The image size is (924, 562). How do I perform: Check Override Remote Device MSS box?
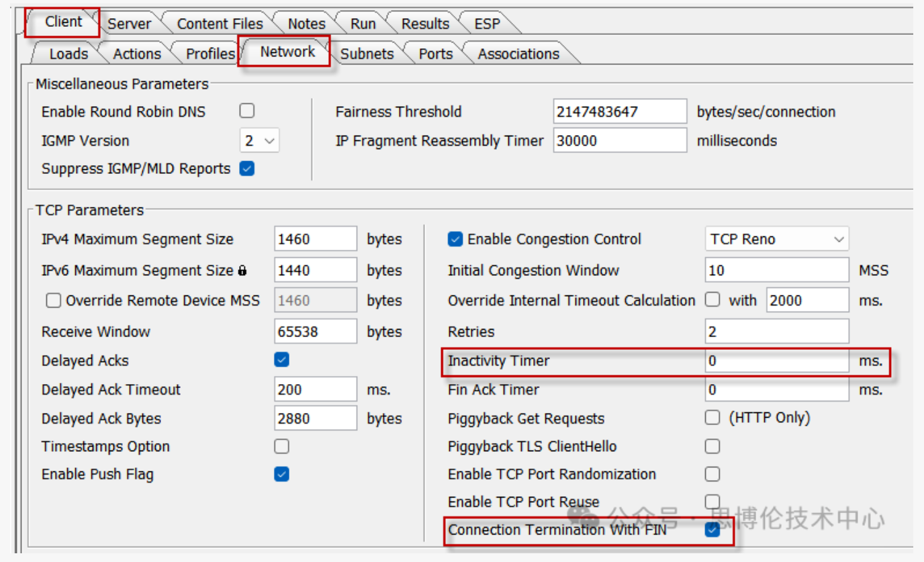click(53, 301)
